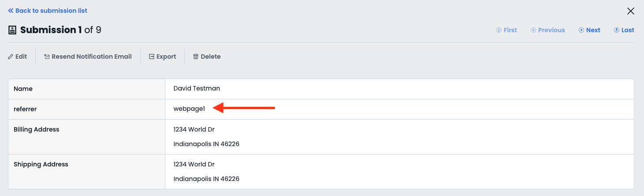Click the Billing Address city line
The image size is (644, 196).
tap(206, 144)
